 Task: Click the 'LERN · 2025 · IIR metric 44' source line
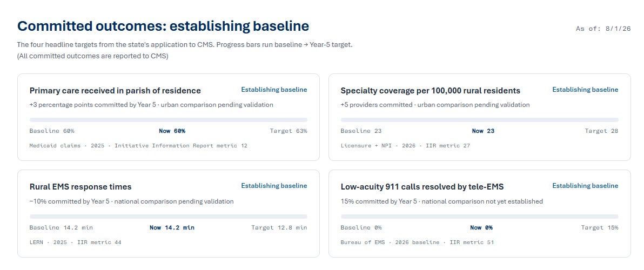click(76, 242)
